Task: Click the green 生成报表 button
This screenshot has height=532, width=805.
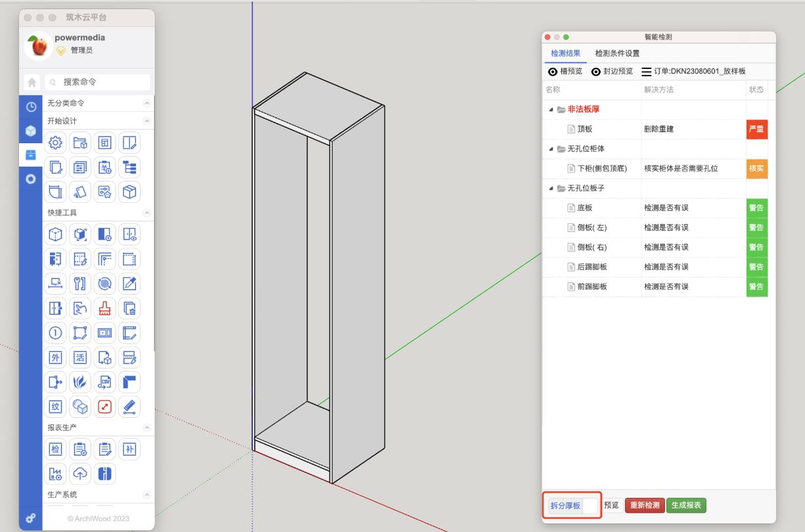Action: click(x=686, y=506)
